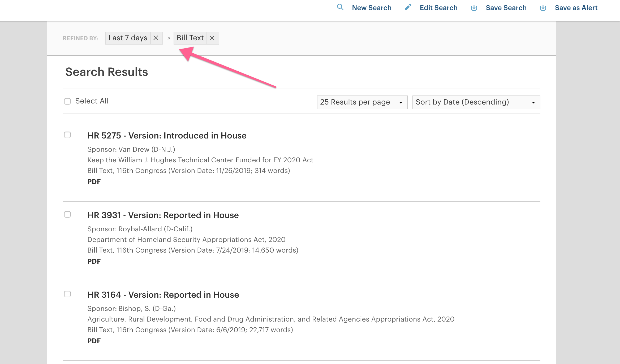The image size is (620, 364).
Task: Click the download icon beside Save Search
Action: coord(474,8)
